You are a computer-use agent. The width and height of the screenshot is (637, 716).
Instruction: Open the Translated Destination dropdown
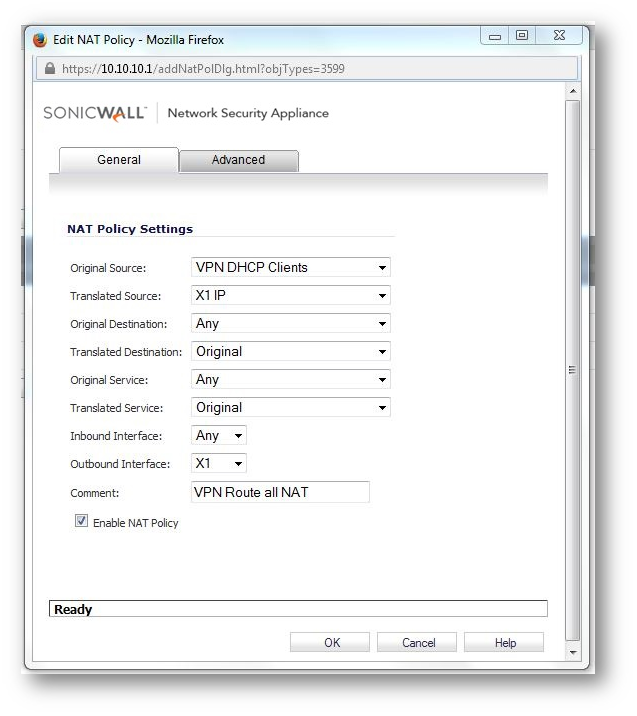pos(290,351)
